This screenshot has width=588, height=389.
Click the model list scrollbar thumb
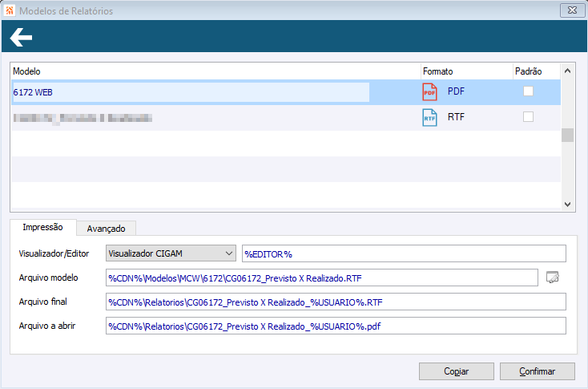click(568, 136)
